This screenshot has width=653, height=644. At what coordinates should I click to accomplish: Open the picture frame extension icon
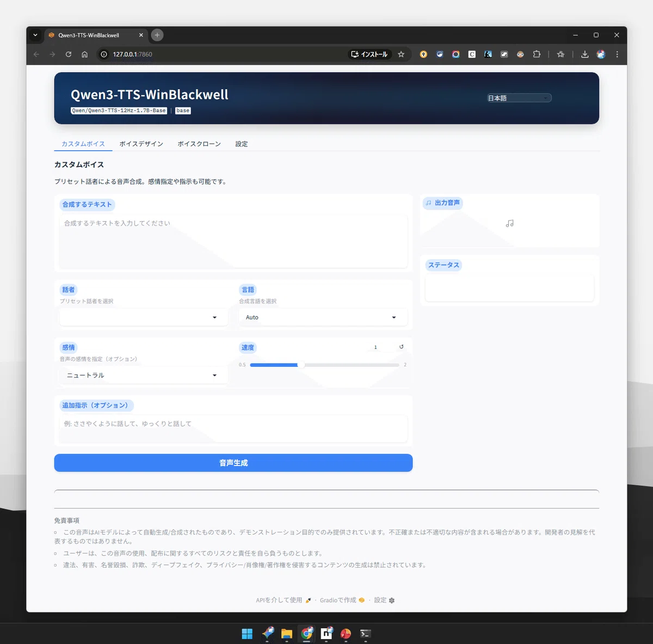(x=504, y=54)
